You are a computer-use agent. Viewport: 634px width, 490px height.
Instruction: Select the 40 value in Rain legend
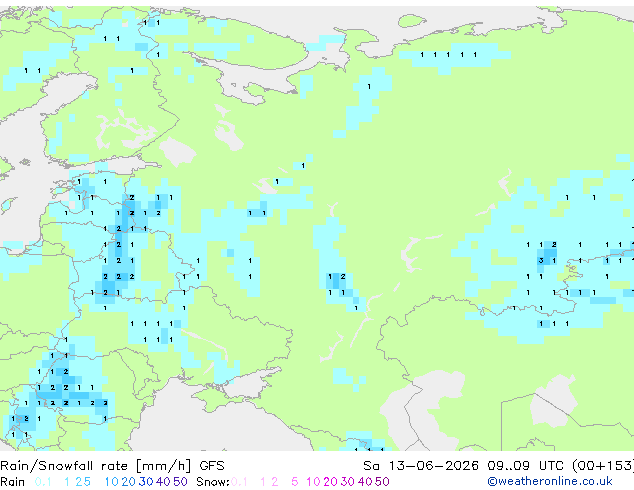tap(163, 482)
